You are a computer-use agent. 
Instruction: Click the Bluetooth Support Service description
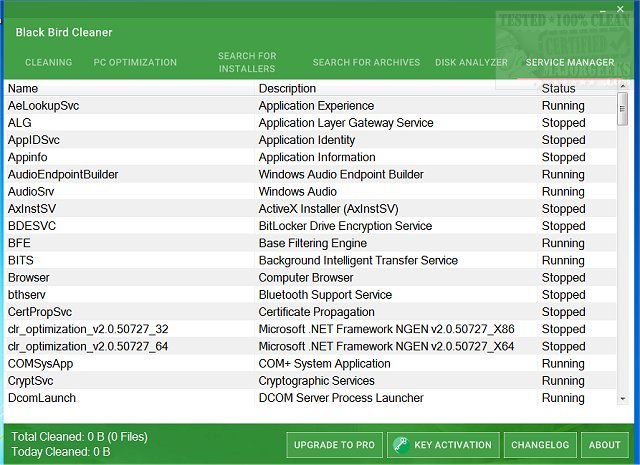coord(325,294)
